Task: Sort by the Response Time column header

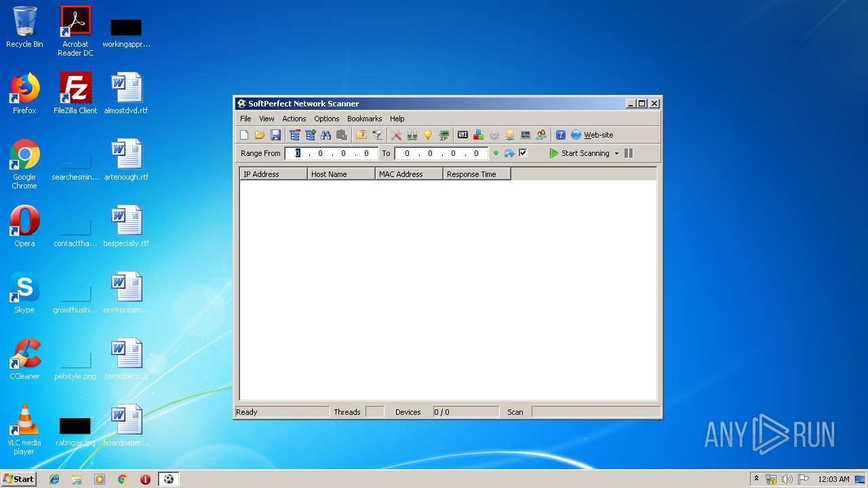Action: (x=477, y=174)
